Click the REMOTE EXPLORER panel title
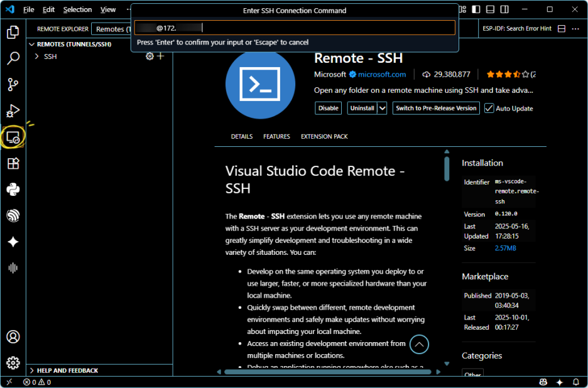588x388 pixels. [63, 29]
